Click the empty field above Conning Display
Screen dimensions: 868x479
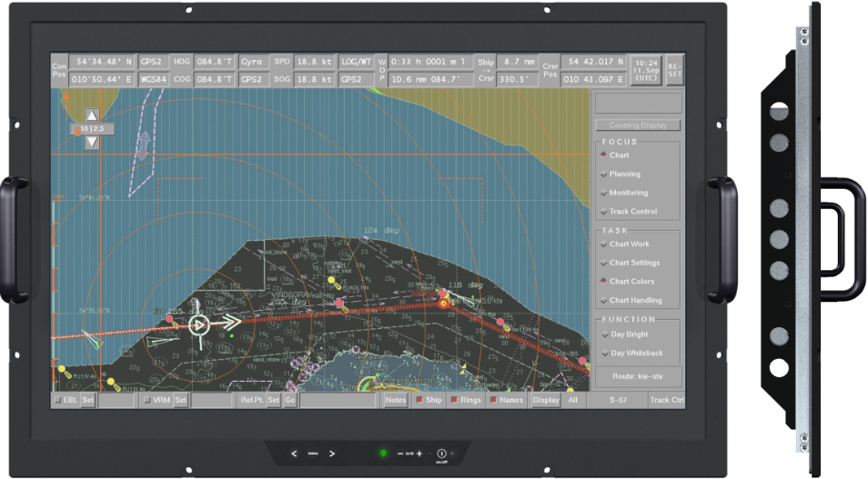638,104
